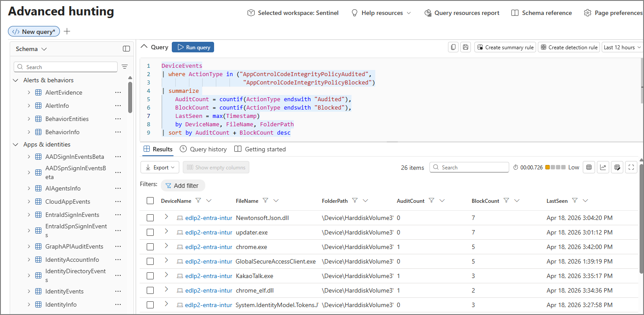Check the KakaoTalk.exe row checkbox

150,276
